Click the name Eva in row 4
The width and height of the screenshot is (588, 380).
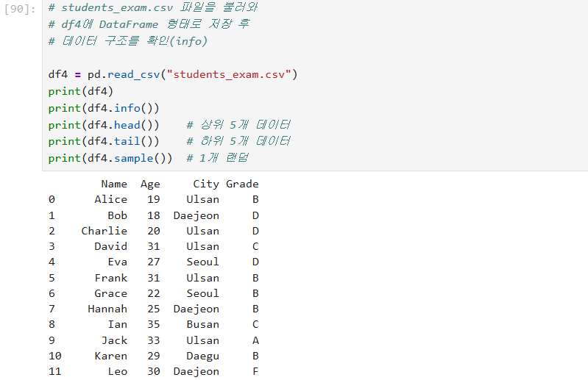[x=117, y=262]
